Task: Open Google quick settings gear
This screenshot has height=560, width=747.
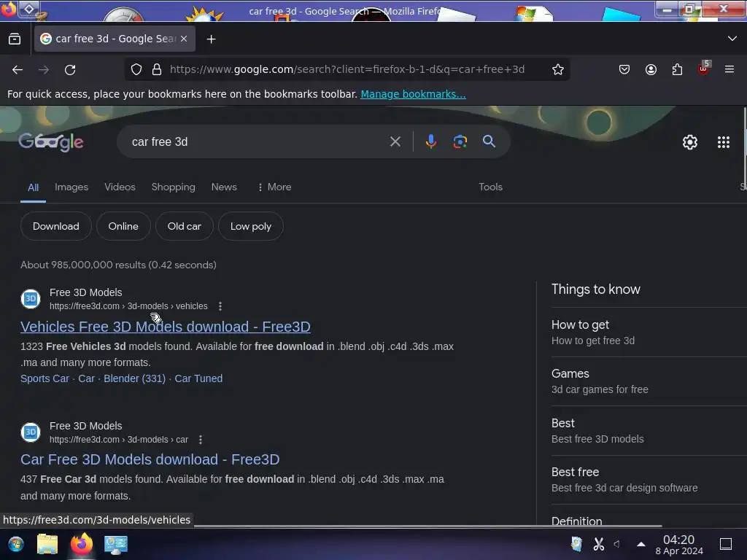Action: tap(690, 142)
